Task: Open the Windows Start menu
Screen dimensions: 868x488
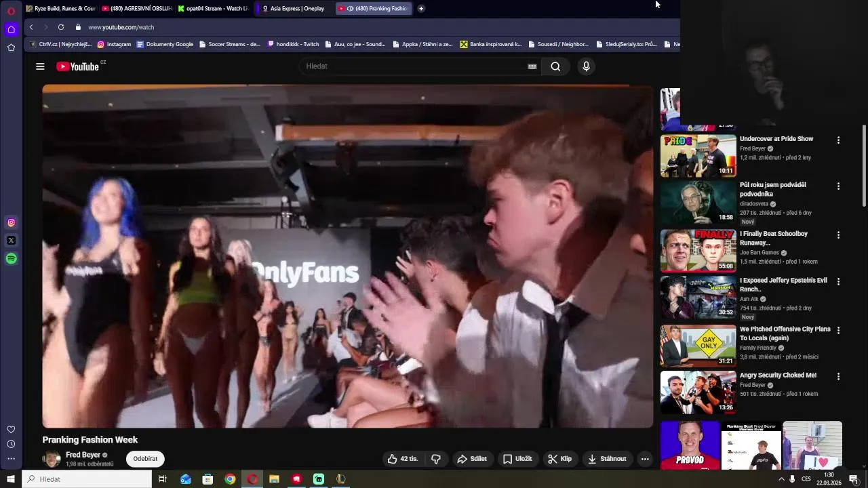Action: [11, 479]
